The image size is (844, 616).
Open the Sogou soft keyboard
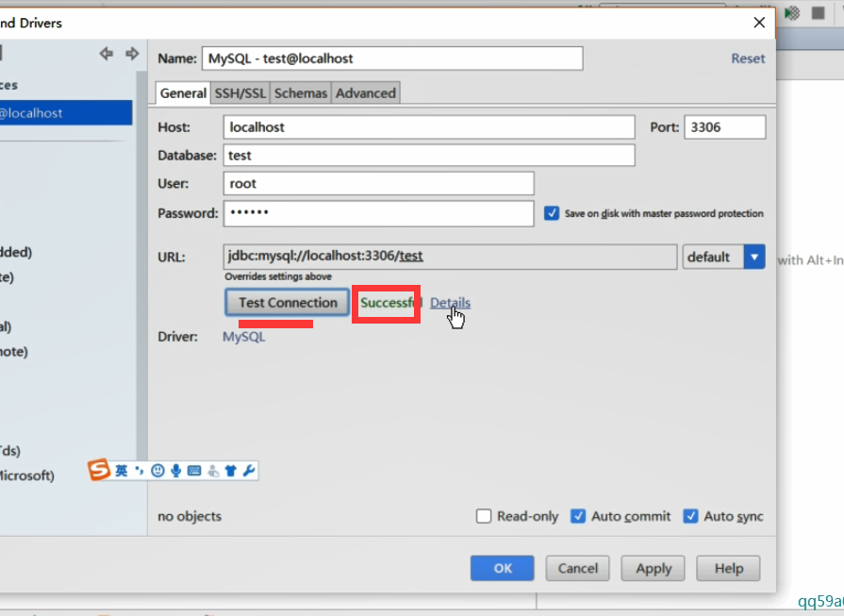[x=194, y=471]
